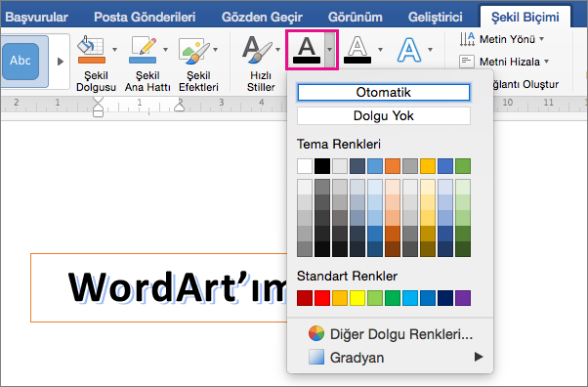Open Şekil Dolgusu dropdown arrow
Viewport: 588px width, 387px height.
[x=114, y=49]
